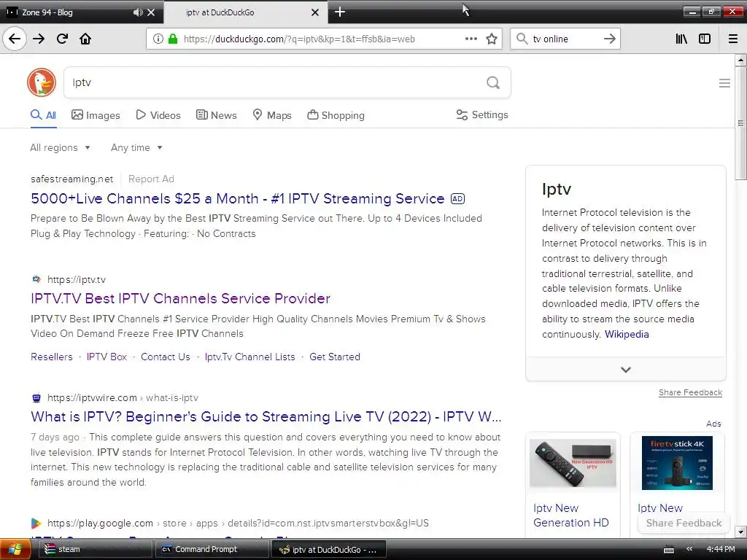
Task: Switch to Videos results
Action: pyautogui.click(x=158, y=115)
